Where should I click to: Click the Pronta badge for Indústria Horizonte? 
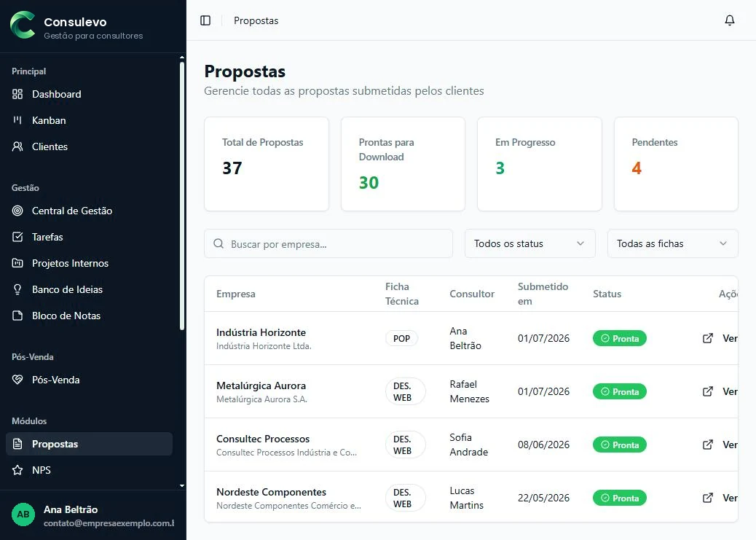point(620,338)
